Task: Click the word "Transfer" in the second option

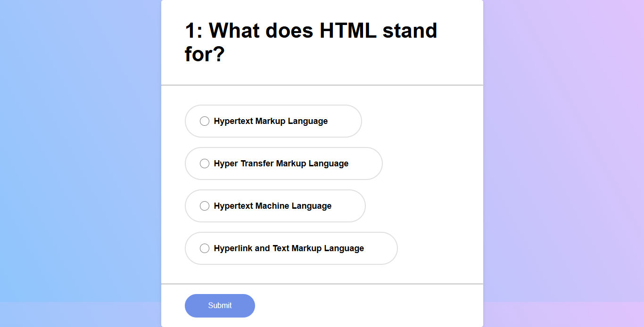Action: (257, 163)
